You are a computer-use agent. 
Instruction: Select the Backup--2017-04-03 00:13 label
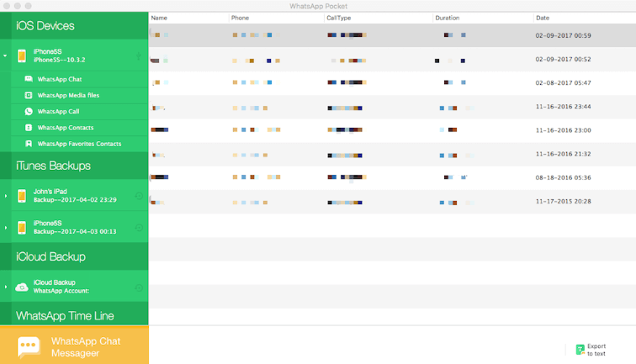tap(75, 231)
